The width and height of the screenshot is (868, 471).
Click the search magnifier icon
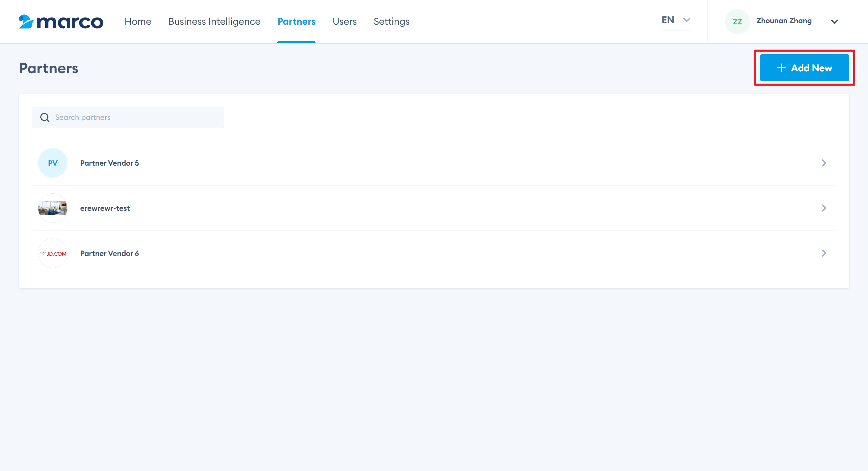(45, 117)
